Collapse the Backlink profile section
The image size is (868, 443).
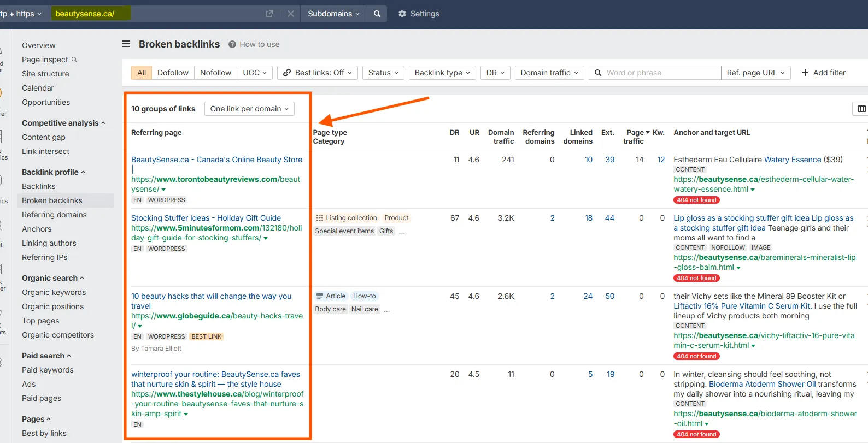tap(83, 173)
